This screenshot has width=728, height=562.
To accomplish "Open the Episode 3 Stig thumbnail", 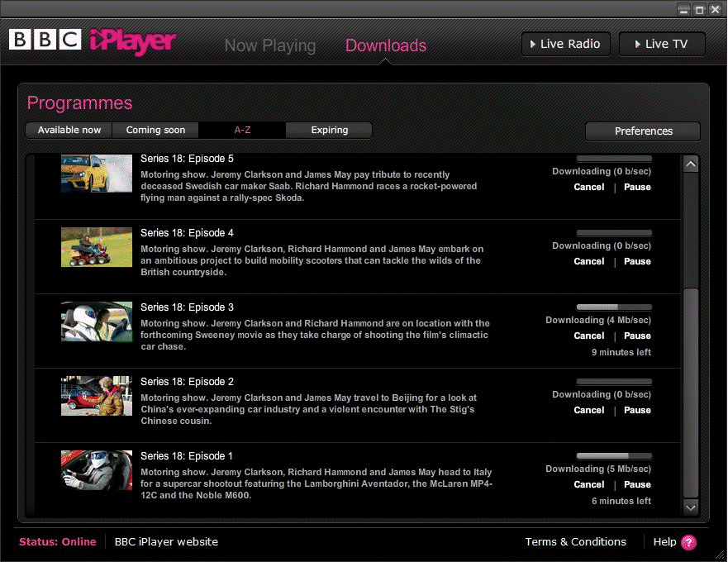I will 97,321.
